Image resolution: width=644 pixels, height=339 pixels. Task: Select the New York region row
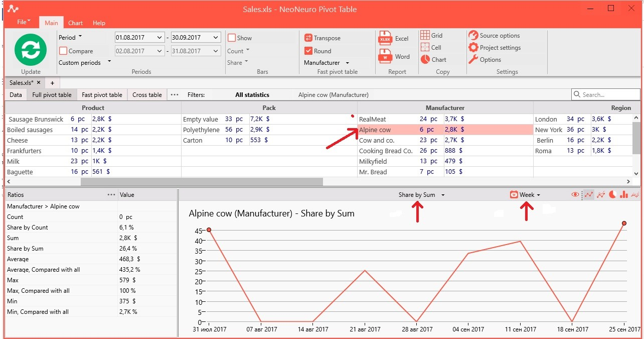coord(583,130)
